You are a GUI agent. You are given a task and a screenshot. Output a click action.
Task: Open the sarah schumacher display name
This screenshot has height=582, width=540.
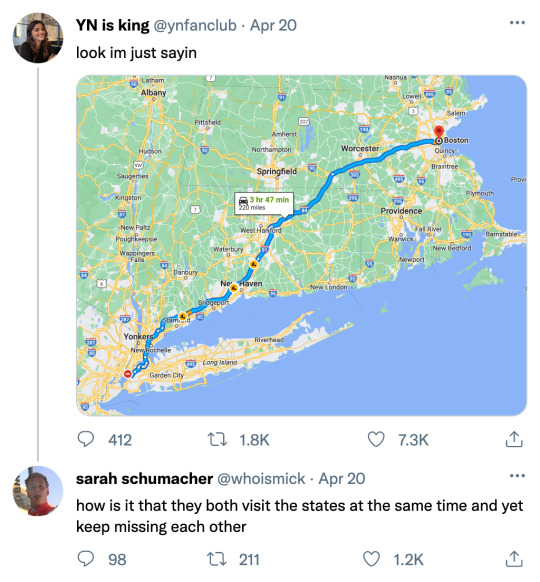click(x=144, y=479)
